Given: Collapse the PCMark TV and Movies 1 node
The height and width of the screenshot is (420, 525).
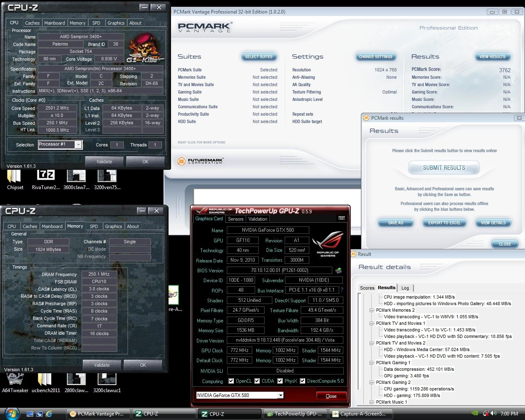Looking at the screenshot, I should click(x=372, y=323).
